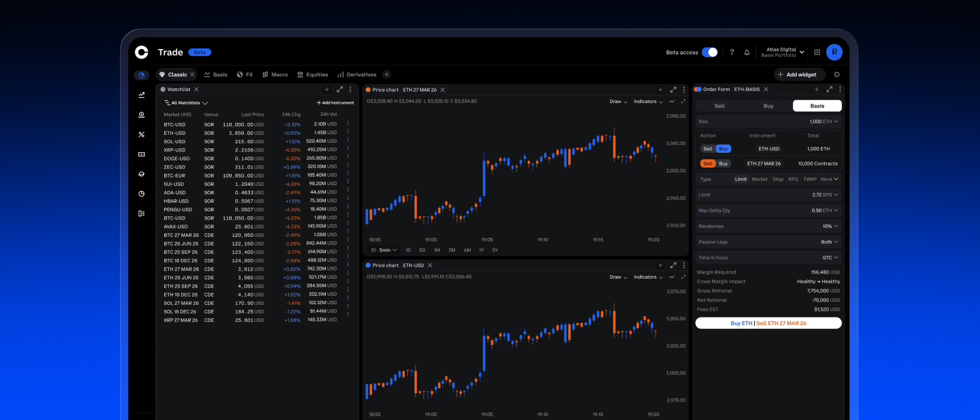980x420 pixels.
Task: Click the Buy ETH | Sell ETH order button
Action: point(768,323)
